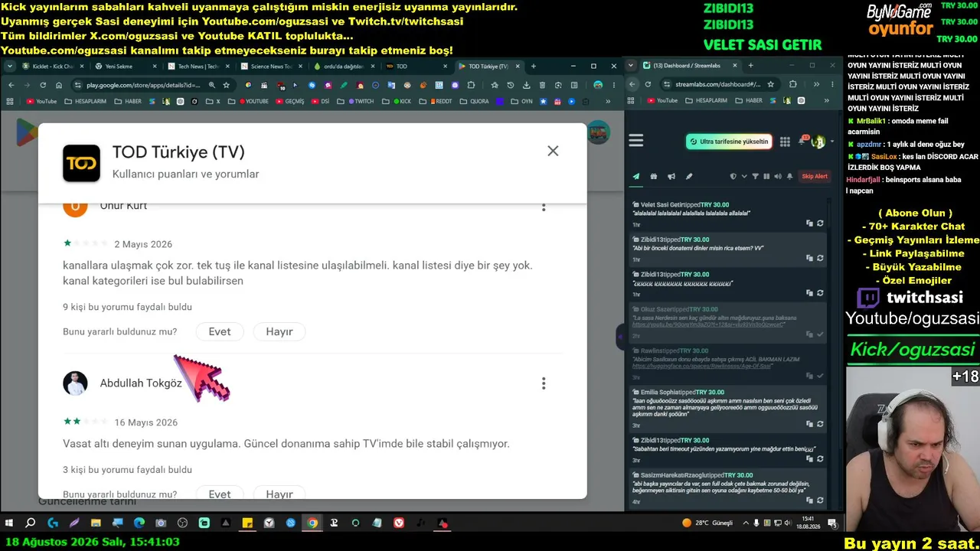Open the QUORA bookmark folder
This screenshot has height=551, width=980.
coord(475,101)
